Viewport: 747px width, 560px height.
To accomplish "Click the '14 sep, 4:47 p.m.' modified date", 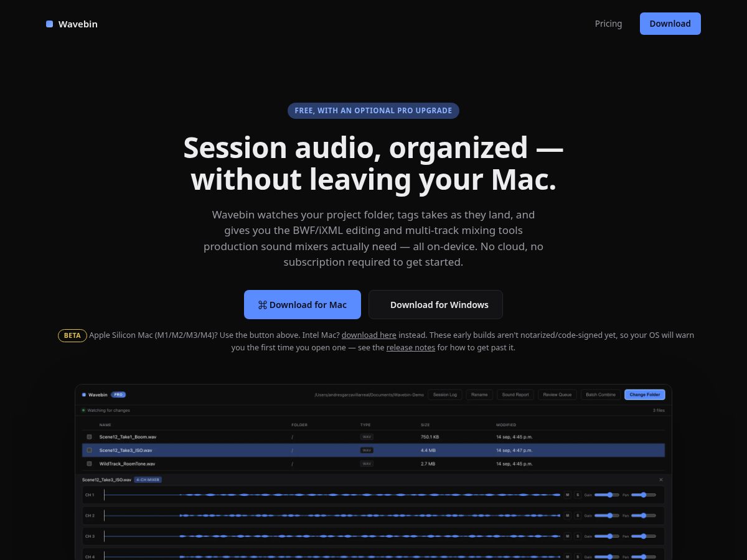I will tap(514, 450).
